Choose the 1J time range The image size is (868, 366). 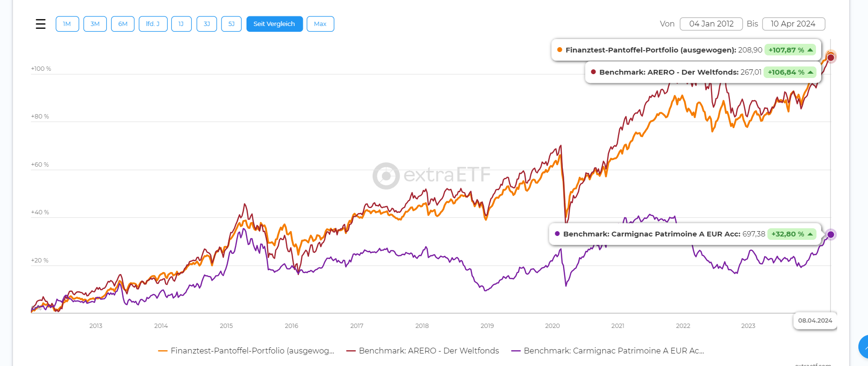[x=181, y=24]
